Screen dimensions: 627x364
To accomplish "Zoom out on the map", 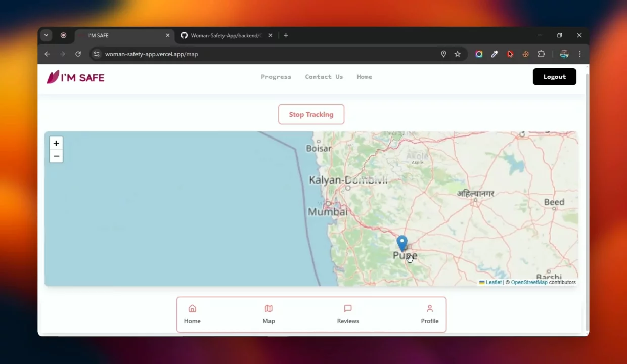I will coord(56,156).
